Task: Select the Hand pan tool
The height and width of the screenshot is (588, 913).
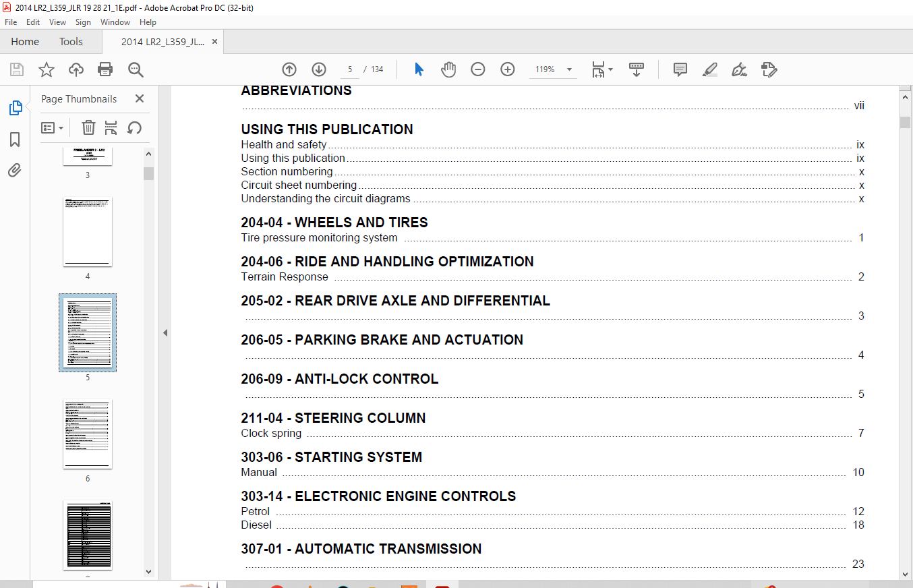Action: [448, 69]
